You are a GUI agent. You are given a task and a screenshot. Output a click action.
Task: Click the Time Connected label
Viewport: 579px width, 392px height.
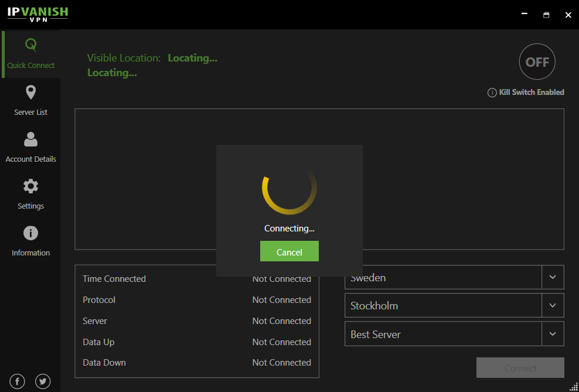[x=114, y=279]
